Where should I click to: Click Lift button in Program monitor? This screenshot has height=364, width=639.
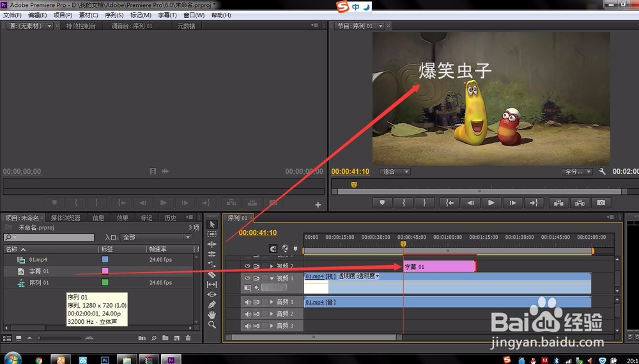pos(558,203)
